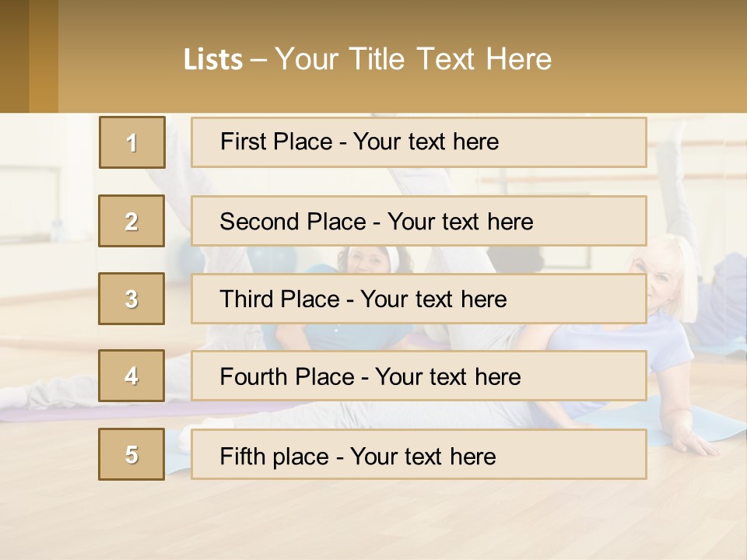Click the Second Place text box

(419, 222)
